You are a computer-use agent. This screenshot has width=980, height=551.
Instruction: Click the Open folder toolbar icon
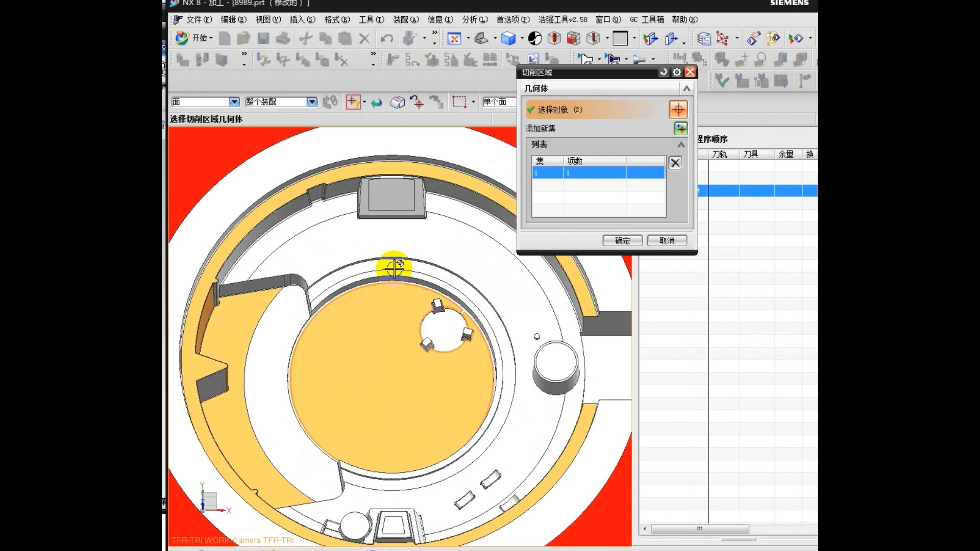coord(243,38)
